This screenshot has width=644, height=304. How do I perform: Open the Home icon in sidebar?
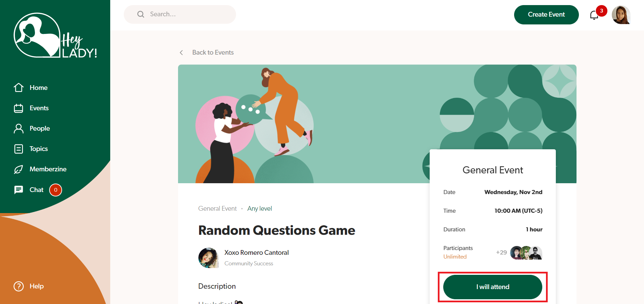point(19,88)
